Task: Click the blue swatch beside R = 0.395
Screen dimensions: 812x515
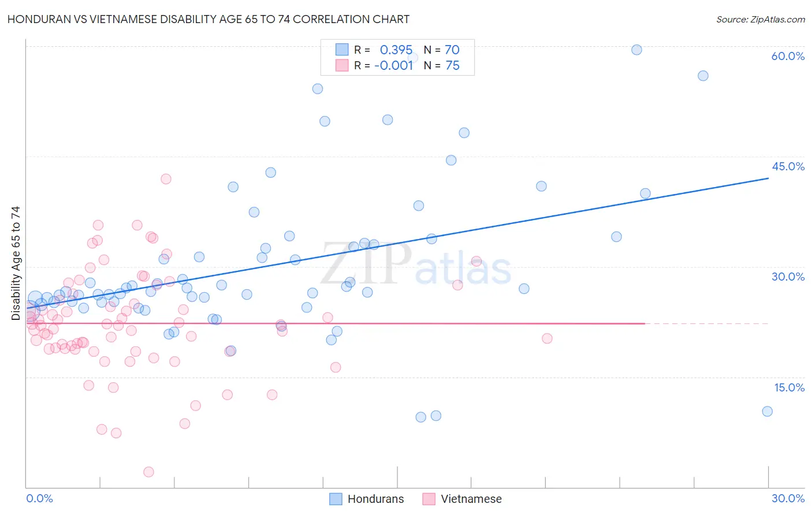Action: pyautogui.click(x=342, y=50)
